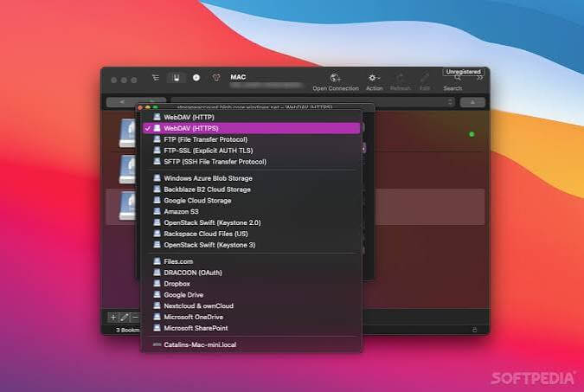Select the checked WebDAV (HTTPS) entry

tap(252, 128)
